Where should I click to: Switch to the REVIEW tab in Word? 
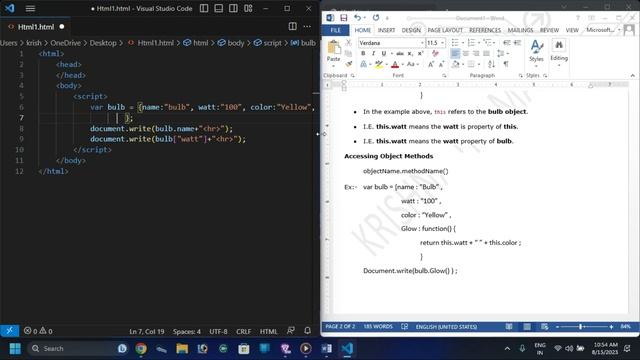pos(549,30)
